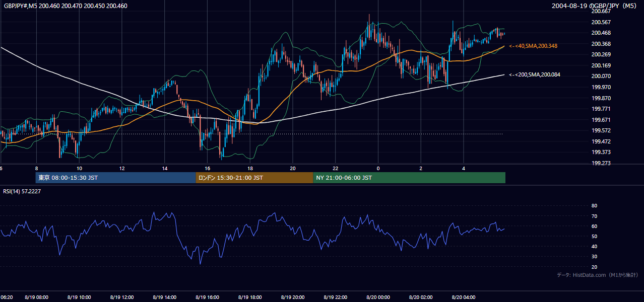Screen dimensions: 644x302
Task: Click the hour label 10 on chart axis
Action: (79, 168)
